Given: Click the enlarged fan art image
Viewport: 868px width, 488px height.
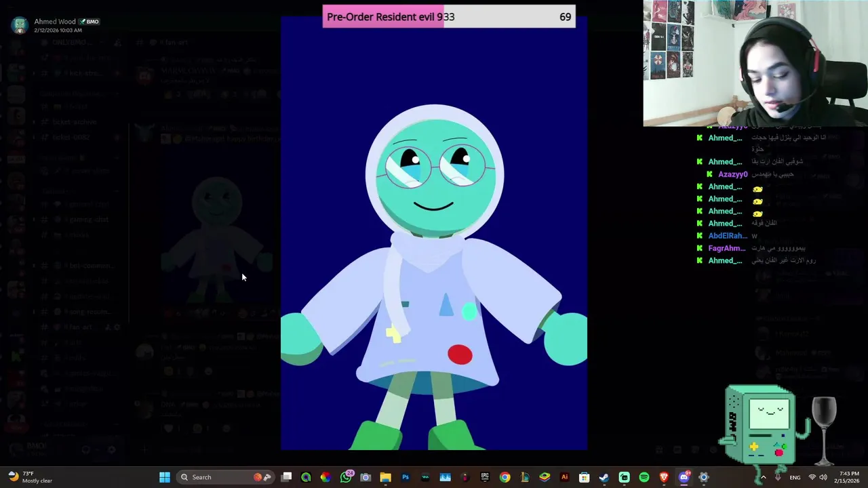Looking at the screenshot, I should (434, 233).
